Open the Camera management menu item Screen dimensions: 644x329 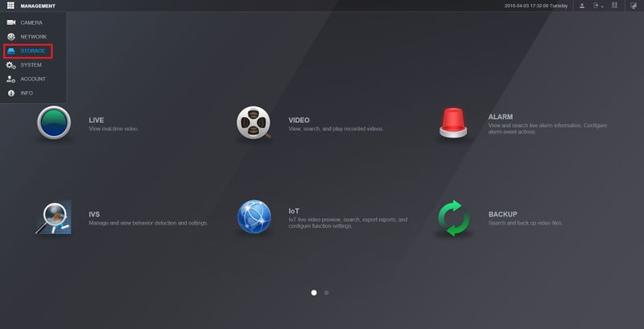(x=33, y=23)
